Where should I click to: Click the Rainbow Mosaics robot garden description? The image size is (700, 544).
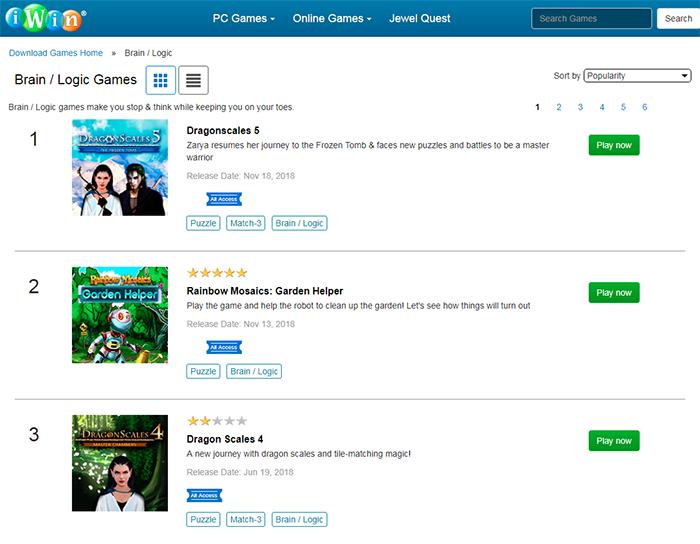358,306
